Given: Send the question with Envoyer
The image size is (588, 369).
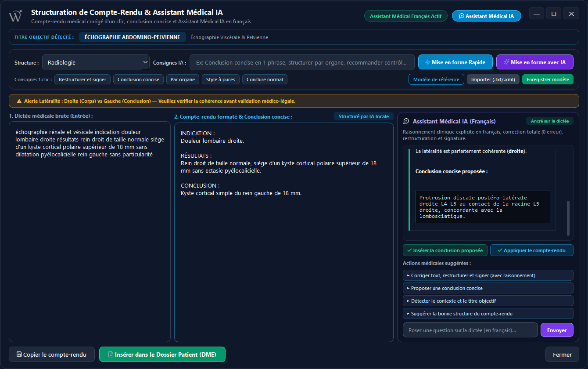Looking at the screenshot, I should (x=557, y=330).
